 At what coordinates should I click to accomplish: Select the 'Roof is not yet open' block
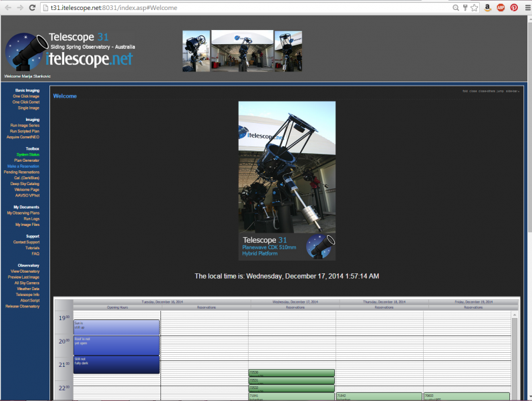pyautogui.click(x=116, y=346)
